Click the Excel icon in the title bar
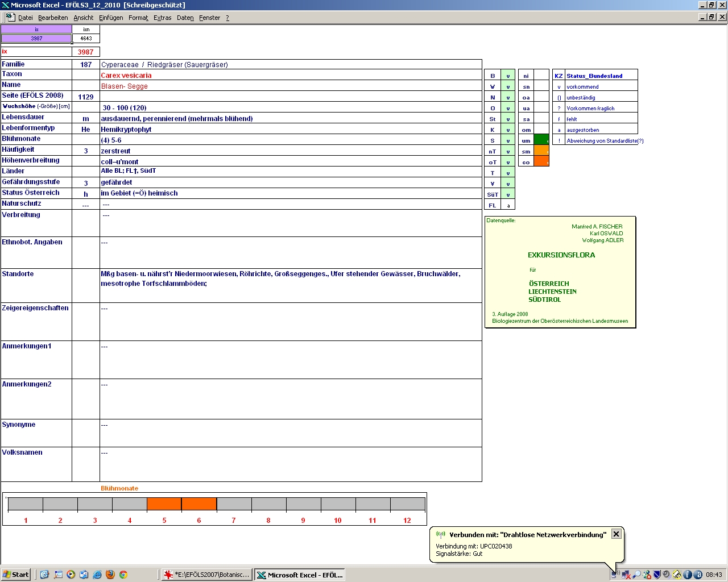Image resolution: width=728 pixels, height=582 pixels. click(6, 5)
